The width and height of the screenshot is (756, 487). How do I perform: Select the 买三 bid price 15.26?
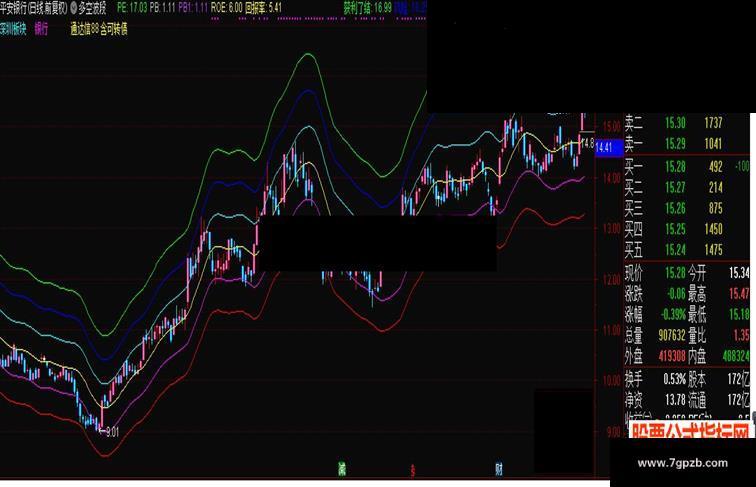coord(675,208)
